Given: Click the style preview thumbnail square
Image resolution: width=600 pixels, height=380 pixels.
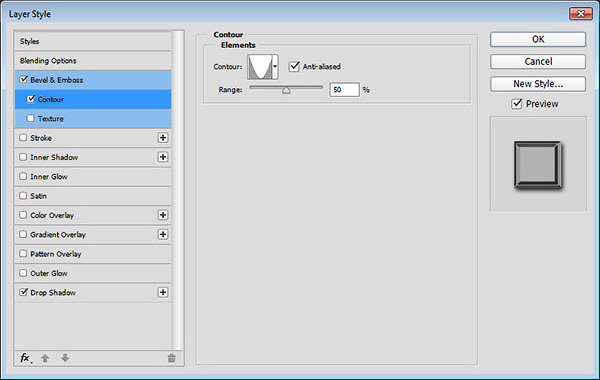Looking at the screenshot, I should coord(538,165).
